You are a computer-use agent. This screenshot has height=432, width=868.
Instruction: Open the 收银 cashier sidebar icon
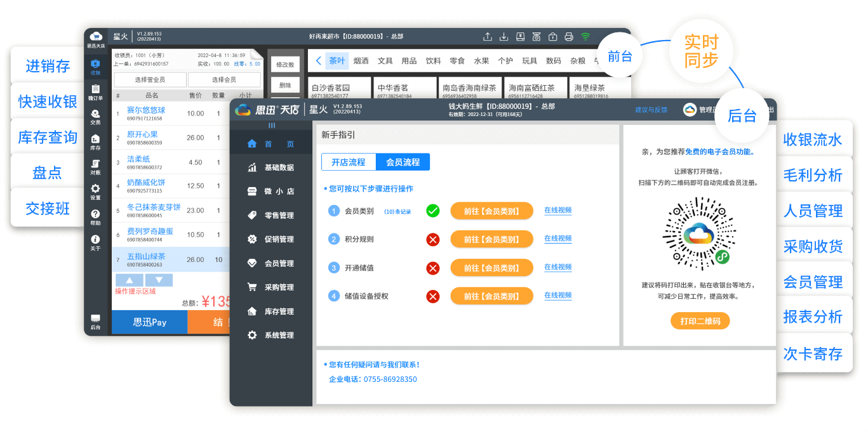(x=95, y=67)
